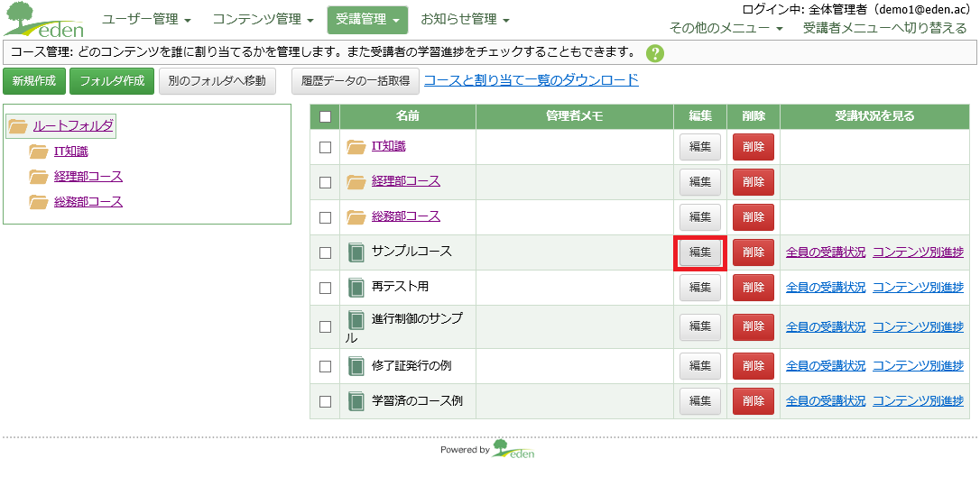Click the IT知識 folder icon in sidebar tree
This screenshot has width=980, height=477.
pos(39,151)
